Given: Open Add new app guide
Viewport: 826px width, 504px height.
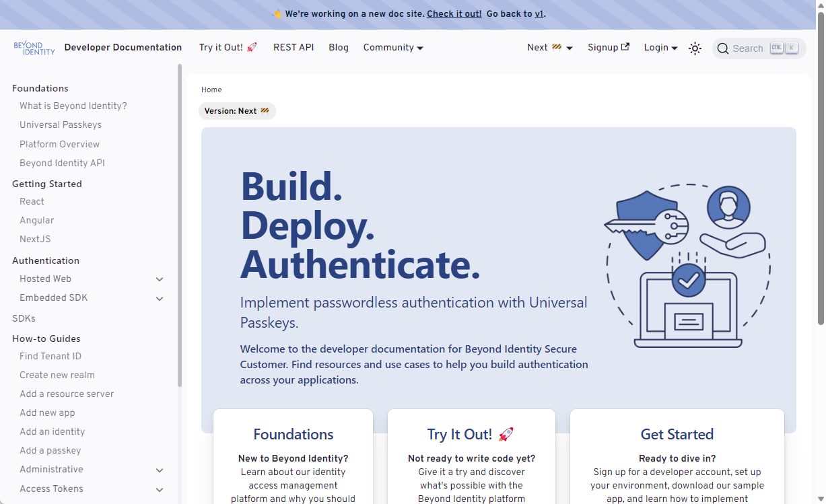Looking at the screenshot, I should (47, 412).
